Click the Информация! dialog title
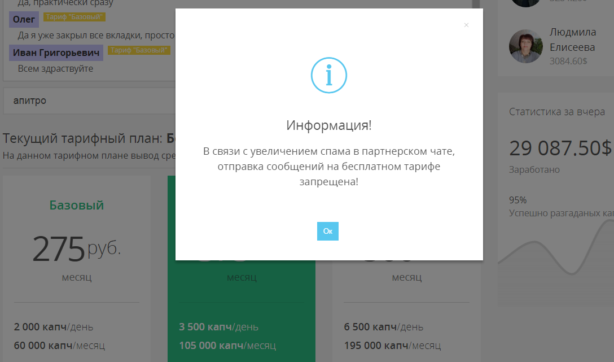This screenshot has width=614, height=362. point(329,125)
